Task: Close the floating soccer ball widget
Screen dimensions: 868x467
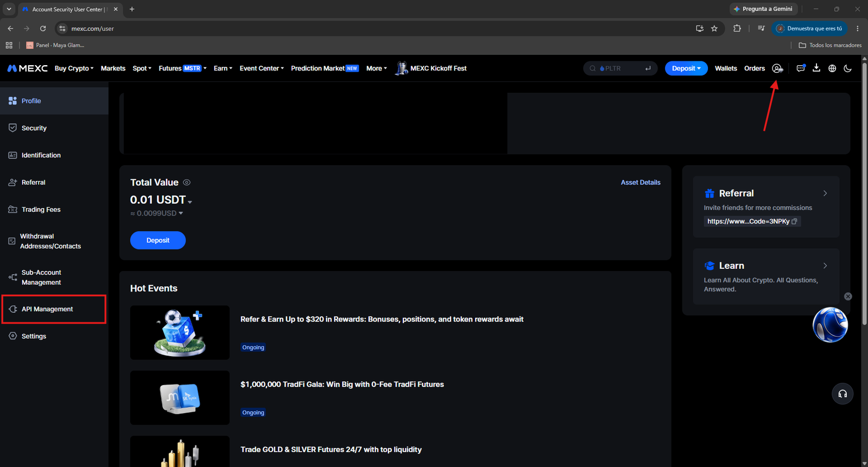Action: [848, 296]
